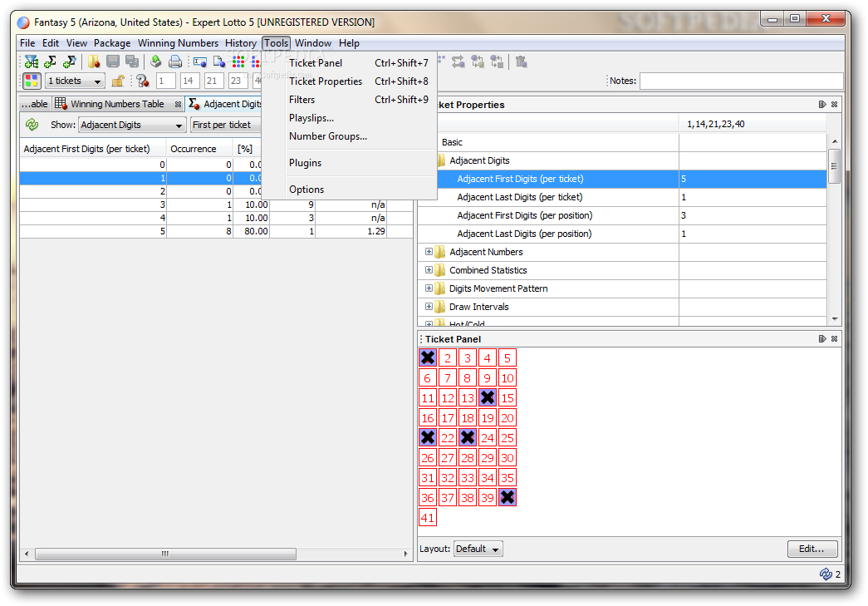Choose Options from Tools menu
The height and width of the screenshot is (606, 868).
tap(360, 190)
